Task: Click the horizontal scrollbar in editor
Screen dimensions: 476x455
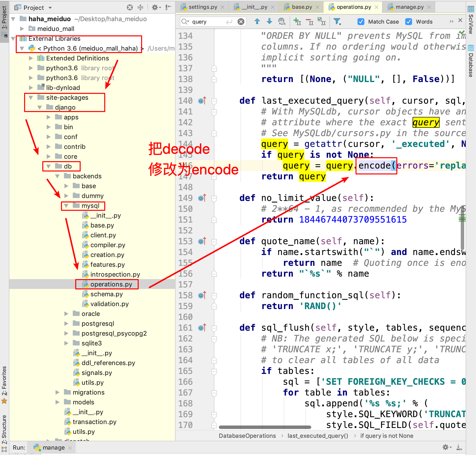Action: tap(265, 427)
